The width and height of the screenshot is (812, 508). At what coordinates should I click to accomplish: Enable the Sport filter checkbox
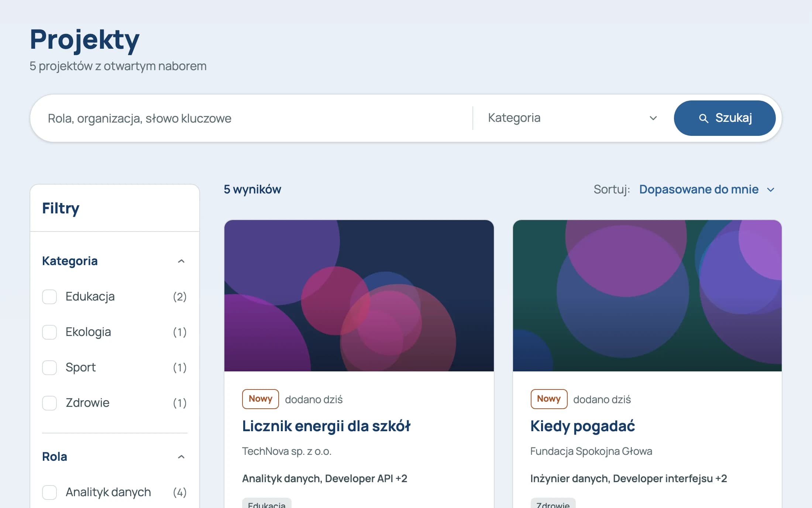(x=49, y=367)
